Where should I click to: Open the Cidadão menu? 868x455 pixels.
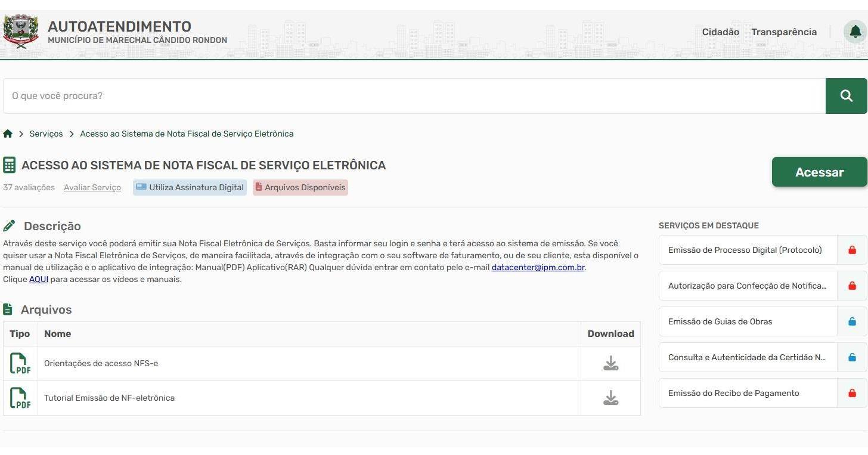pyautogui.click(x=720, y=32)
